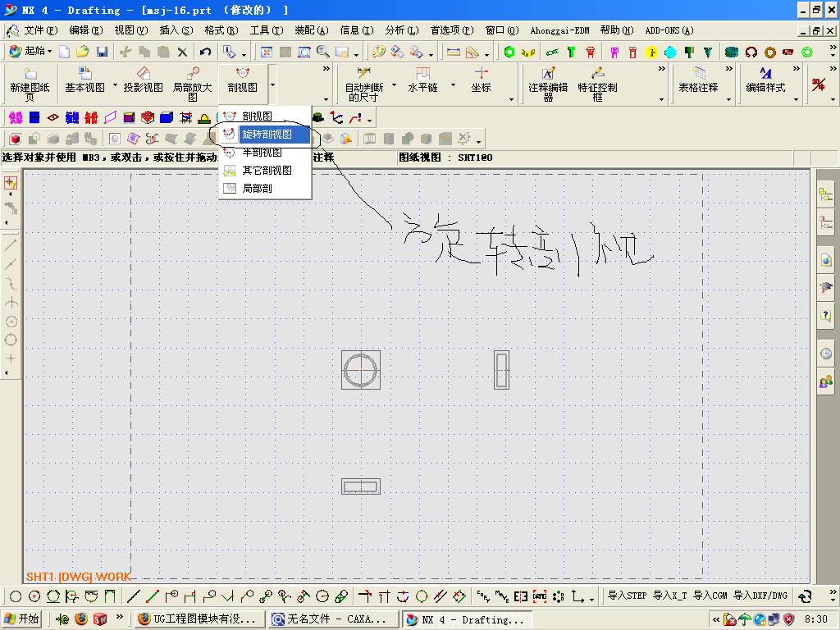Click the help question mark icon on right

[x=826, y=314]
